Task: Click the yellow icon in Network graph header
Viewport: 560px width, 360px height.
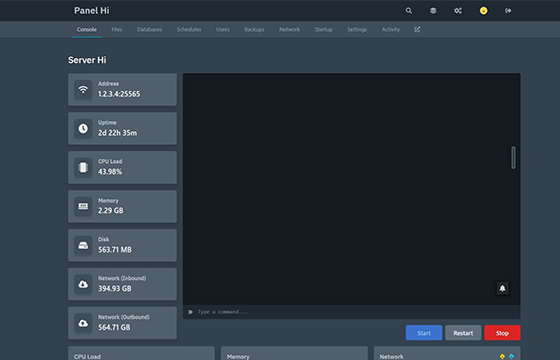Action: tap(502, 356)
